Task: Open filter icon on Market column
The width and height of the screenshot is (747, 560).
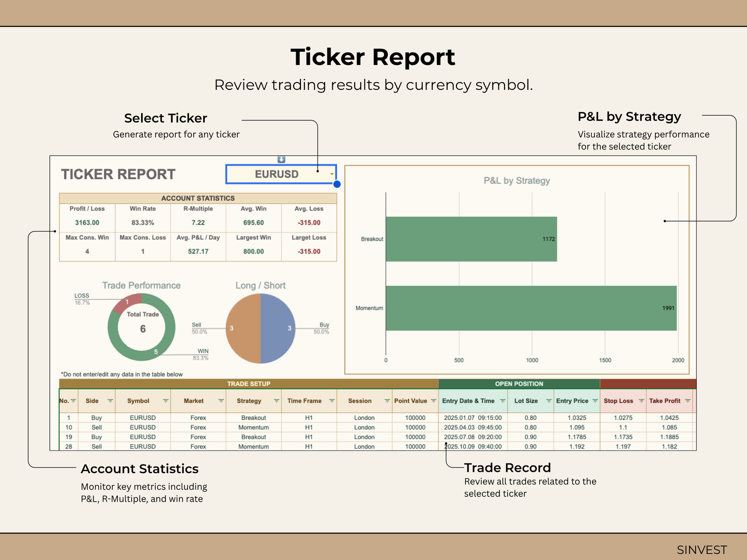Action: click(x=221, y=401)
